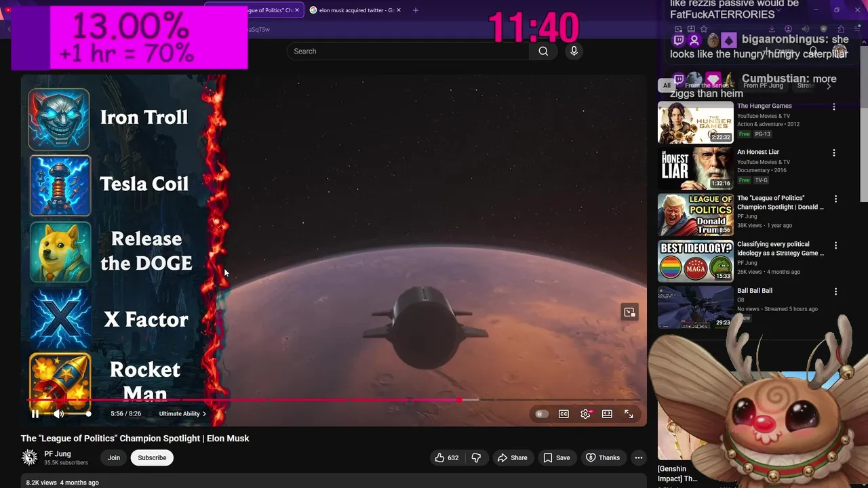Mute the video with the speaker icon

click(x=59, y=413)
